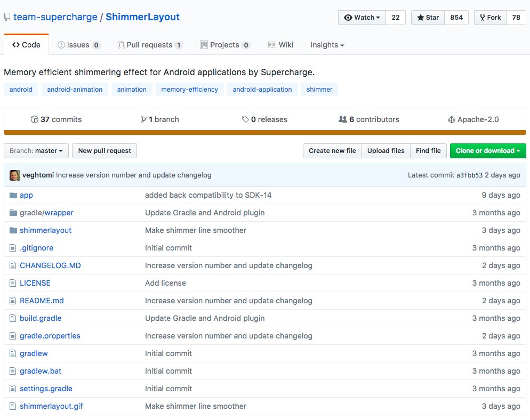The image size is (530, 420).
Task: Open the settings.gradle file link
Action: (x=46, y=389)
